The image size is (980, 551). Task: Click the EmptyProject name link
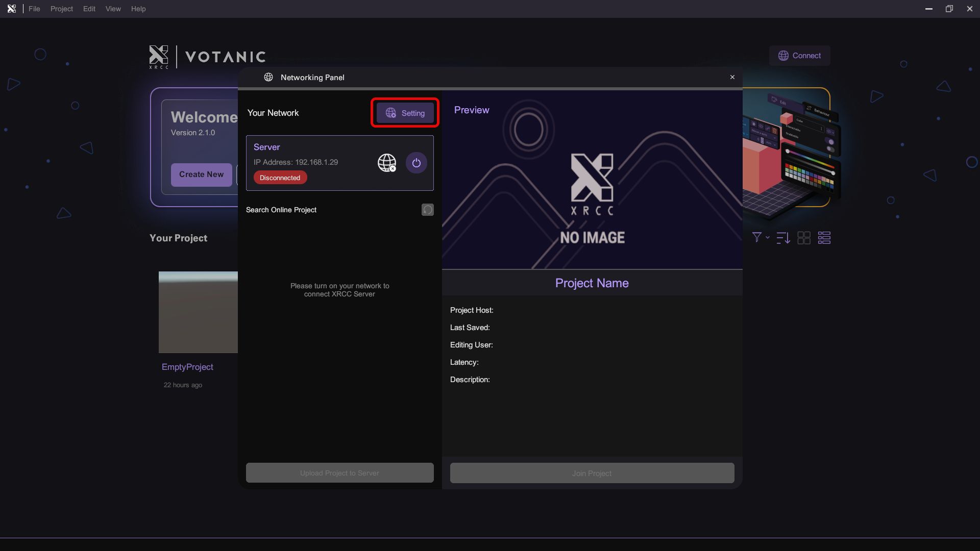pos(187,367)
